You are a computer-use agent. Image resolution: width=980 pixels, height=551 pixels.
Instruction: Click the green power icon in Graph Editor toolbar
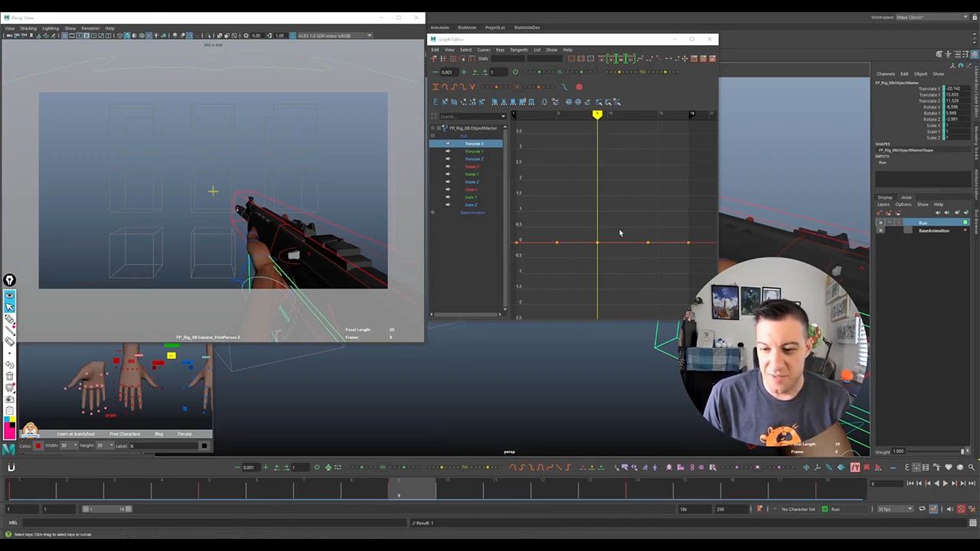coord(514,72)
